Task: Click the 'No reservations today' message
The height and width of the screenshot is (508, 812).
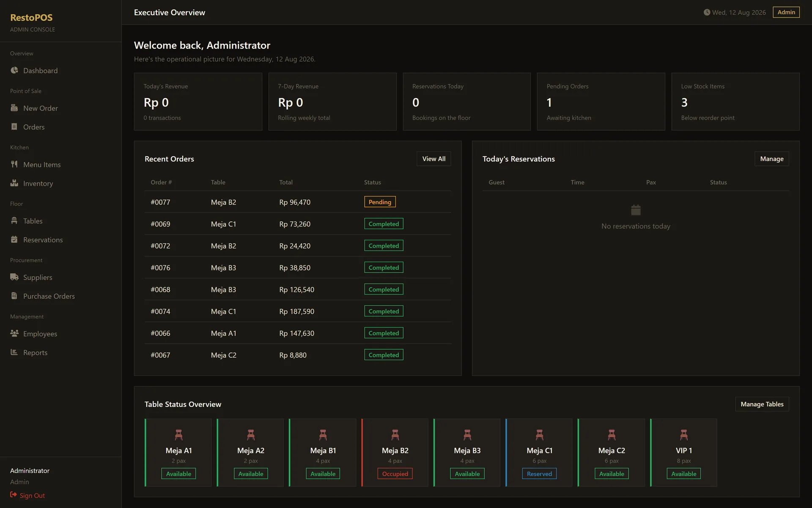Action: 636,226
